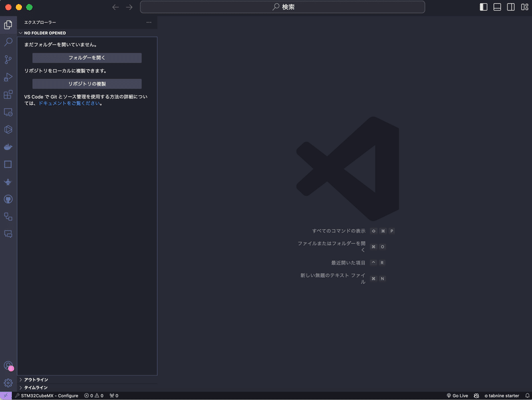
Task: Click the genie lamp icon in activity bar
Action: point(8,182)
